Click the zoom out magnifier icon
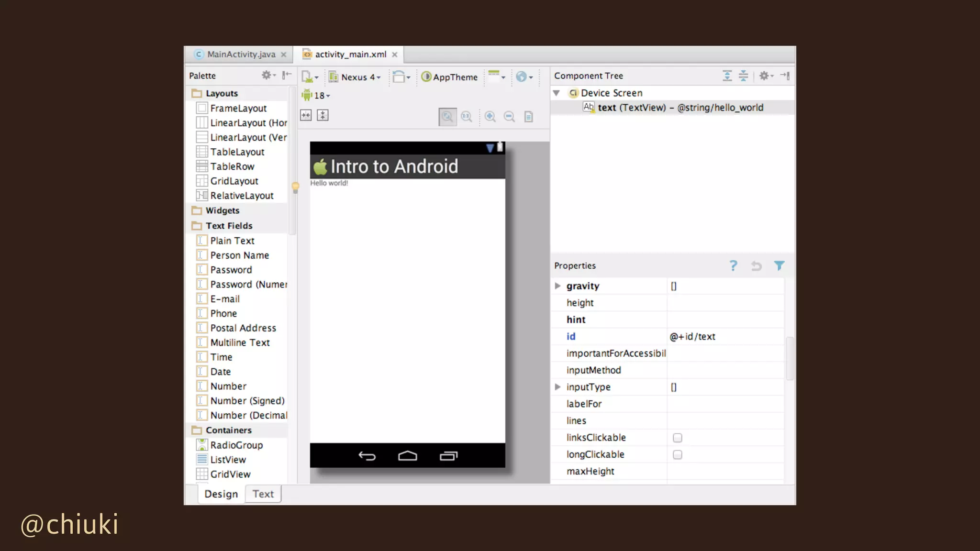The width and height of the screenshot is (980, 551). coord(509,116)
